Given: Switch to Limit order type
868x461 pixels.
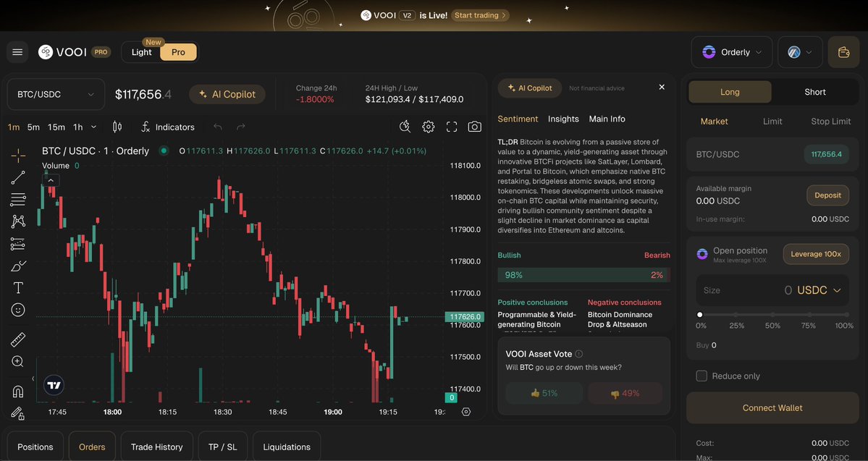Looking at the screenshot, I should 772,121.
